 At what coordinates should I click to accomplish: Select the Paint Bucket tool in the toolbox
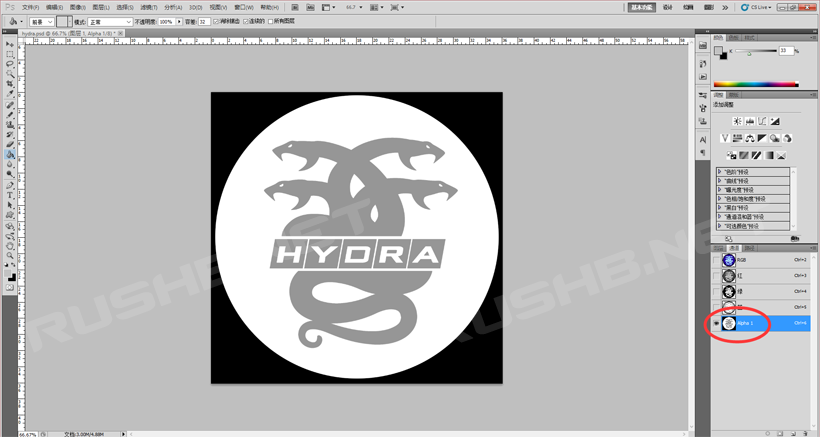pyautogui.click(x=10, y=155)
